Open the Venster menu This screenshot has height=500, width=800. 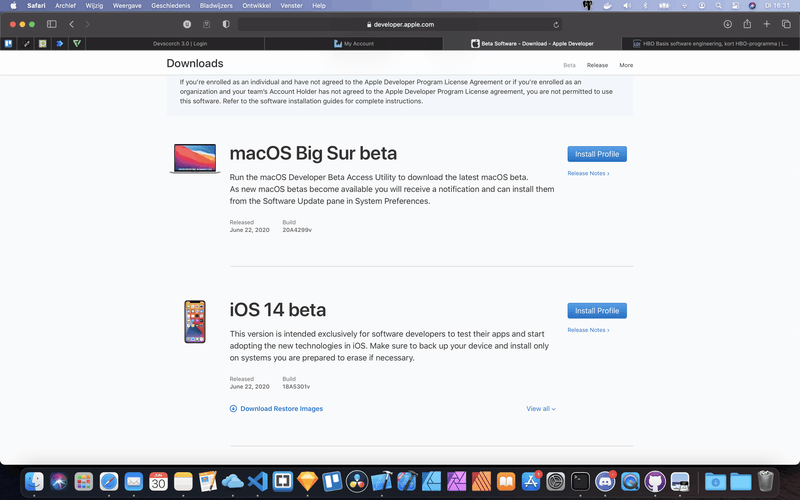pyautogui.click(x=291, y=6)
